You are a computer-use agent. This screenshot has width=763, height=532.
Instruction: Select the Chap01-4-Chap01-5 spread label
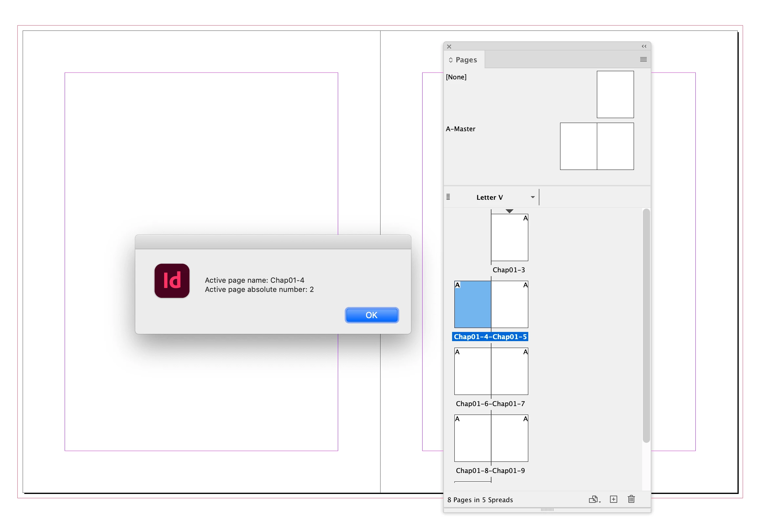point(490,337)
